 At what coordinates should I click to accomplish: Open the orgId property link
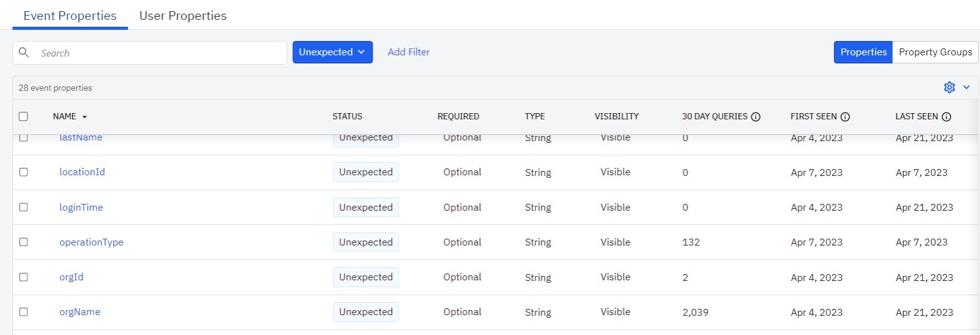(71, 277)
